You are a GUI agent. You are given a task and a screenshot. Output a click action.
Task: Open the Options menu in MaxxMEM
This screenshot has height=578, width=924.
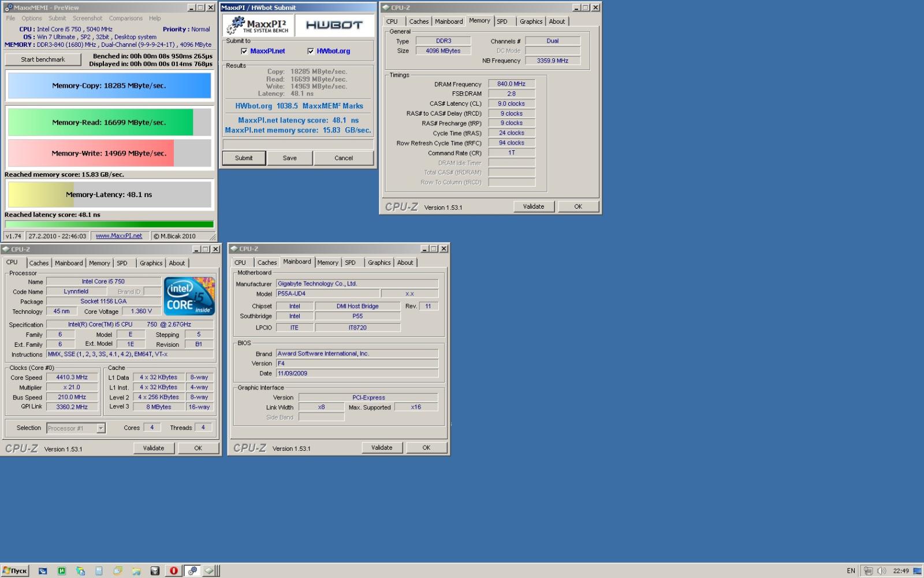[32, 18]
